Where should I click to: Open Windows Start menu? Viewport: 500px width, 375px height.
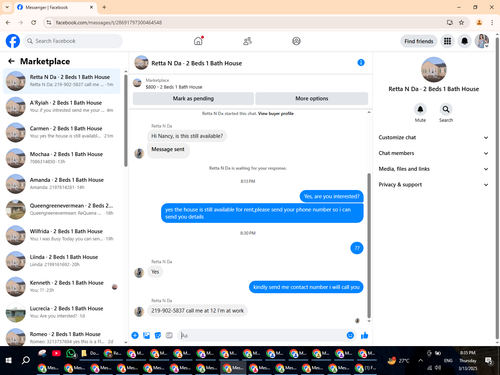9,360
